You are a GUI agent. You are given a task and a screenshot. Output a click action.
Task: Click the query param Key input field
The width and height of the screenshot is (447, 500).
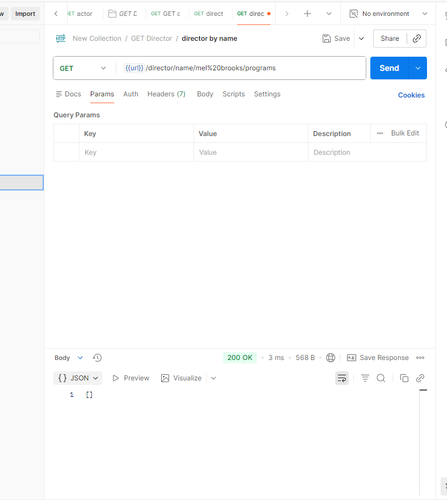(x=136, y=152)
